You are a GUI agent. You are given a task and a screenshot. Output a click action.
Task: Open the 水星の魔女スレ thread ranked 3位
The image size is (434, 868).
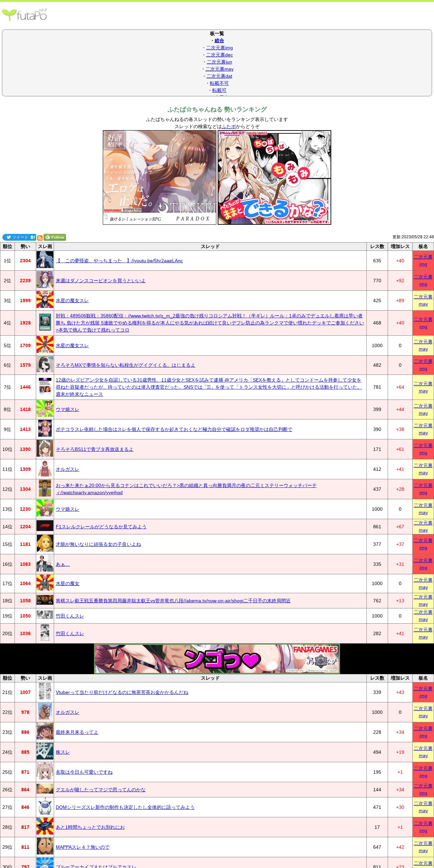coord(72,300)
